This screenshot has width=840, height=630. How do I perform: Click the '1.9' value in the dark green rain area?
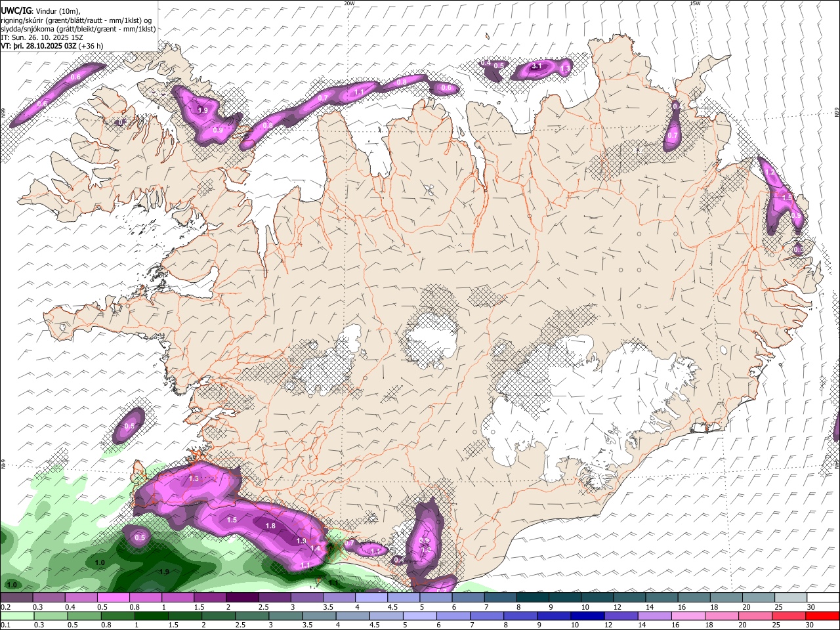[164, 572]
